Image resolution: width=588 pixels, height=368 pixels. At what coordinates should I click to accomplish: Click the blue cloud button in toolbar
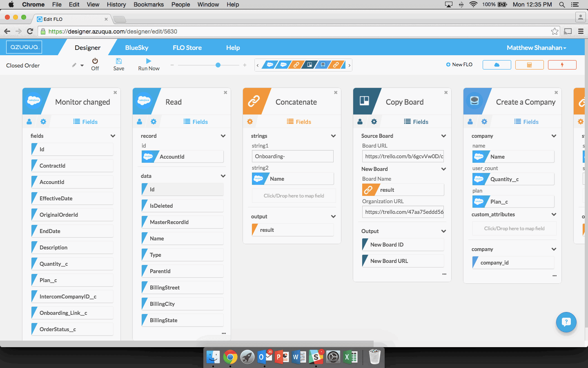tap(497, 65)
